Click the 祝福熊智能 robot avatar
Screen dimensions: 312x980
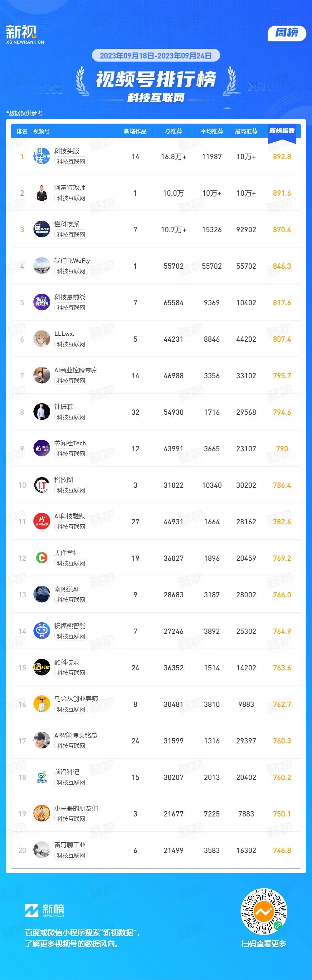click(x=41, y=631)
